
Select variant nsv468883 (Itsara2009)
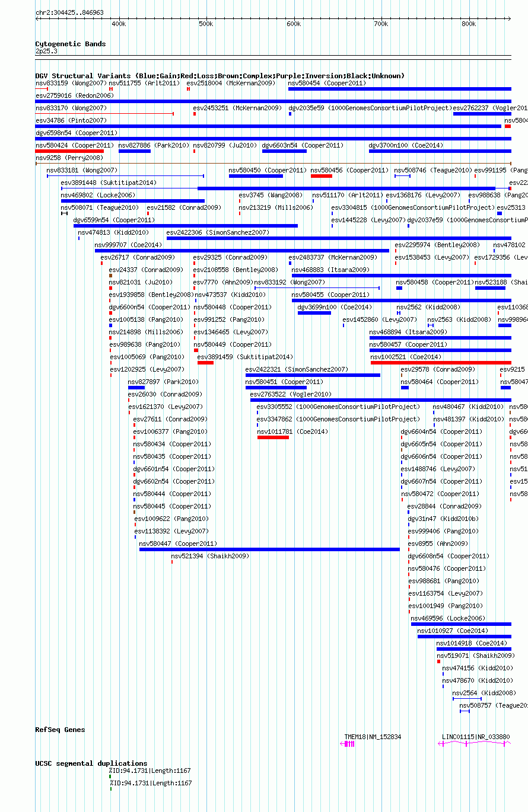(402, 276)
